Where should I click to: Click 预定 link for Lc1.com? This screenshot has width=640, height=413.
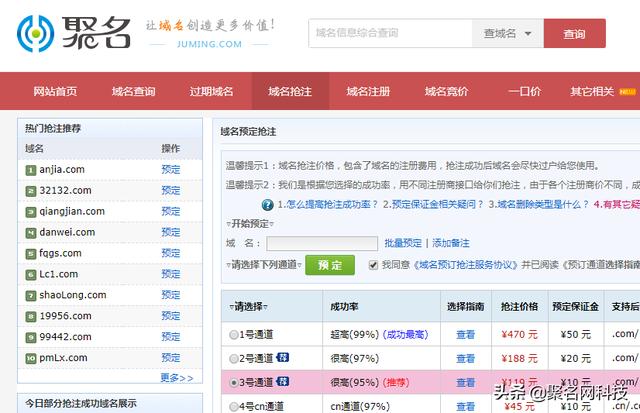point(171,274)
